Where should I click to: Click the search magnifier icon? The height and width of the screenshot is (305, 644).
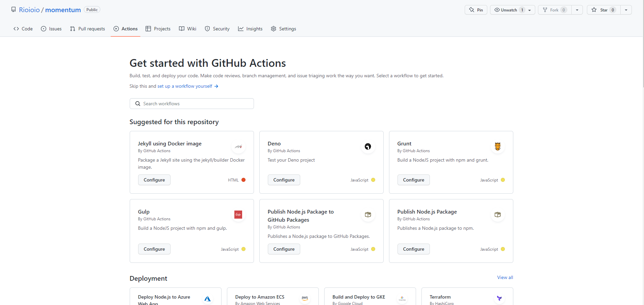coord(138,104)
